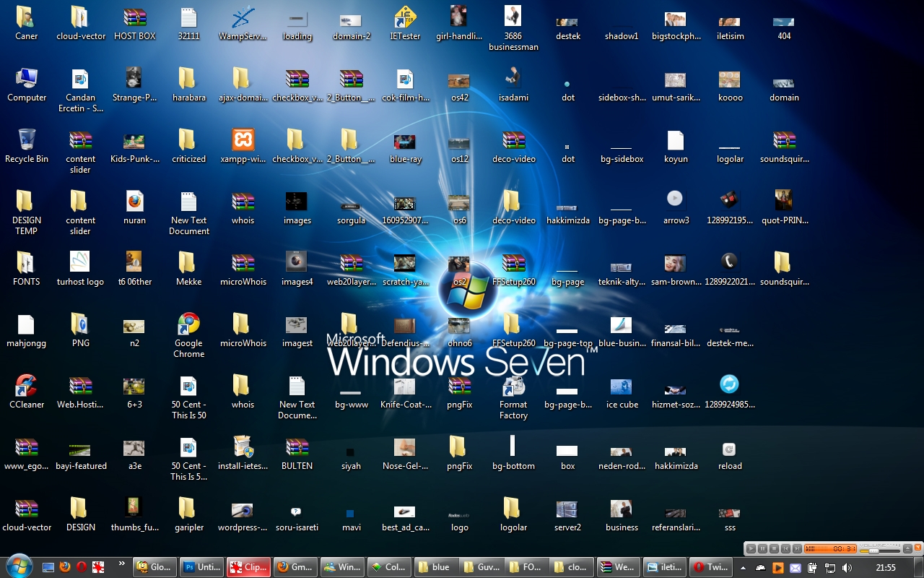Select the girl-handli... photo thumbnail

459,24
